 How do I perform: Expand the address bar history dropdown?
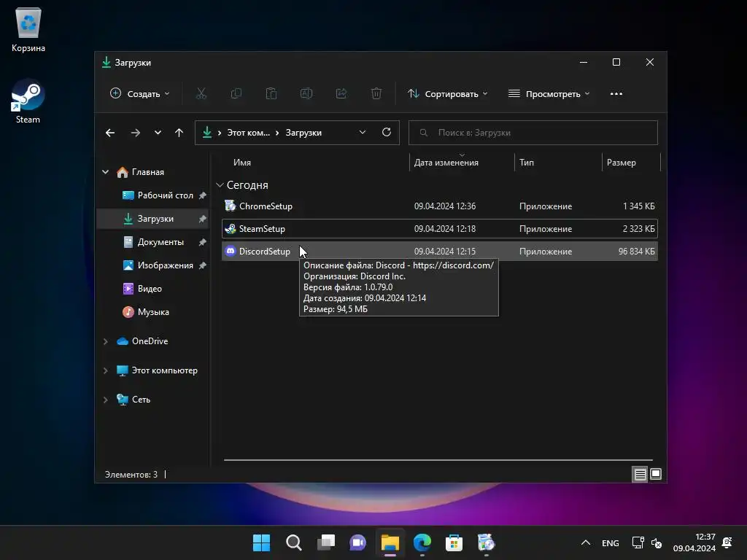click(x=363, y=133)
